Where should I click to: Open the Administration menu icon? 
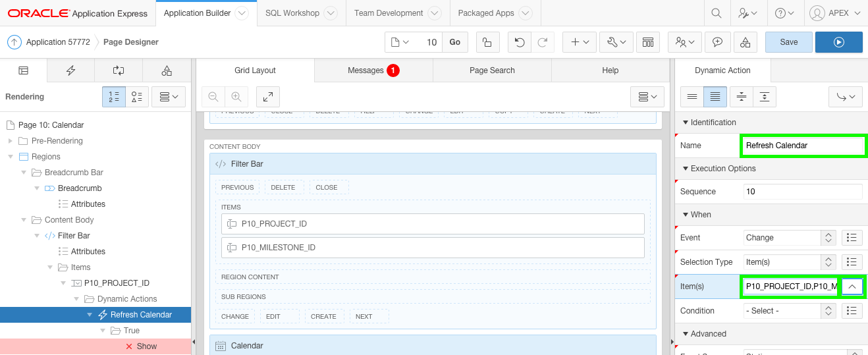pyautogui.click(x=747, y=13)
